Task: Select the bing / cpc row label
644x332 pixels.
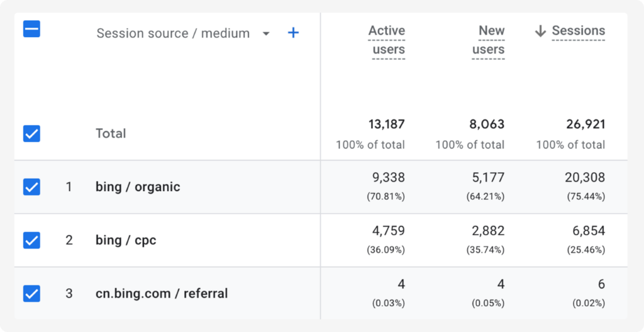Action: coord(126,240)
